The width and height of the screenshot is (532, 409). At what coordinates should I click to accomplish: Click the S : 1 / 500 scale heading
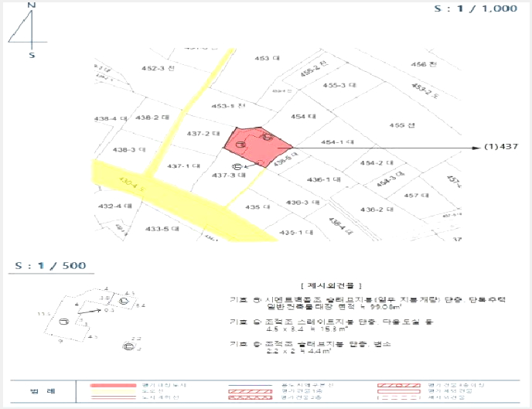click(50, 265)
